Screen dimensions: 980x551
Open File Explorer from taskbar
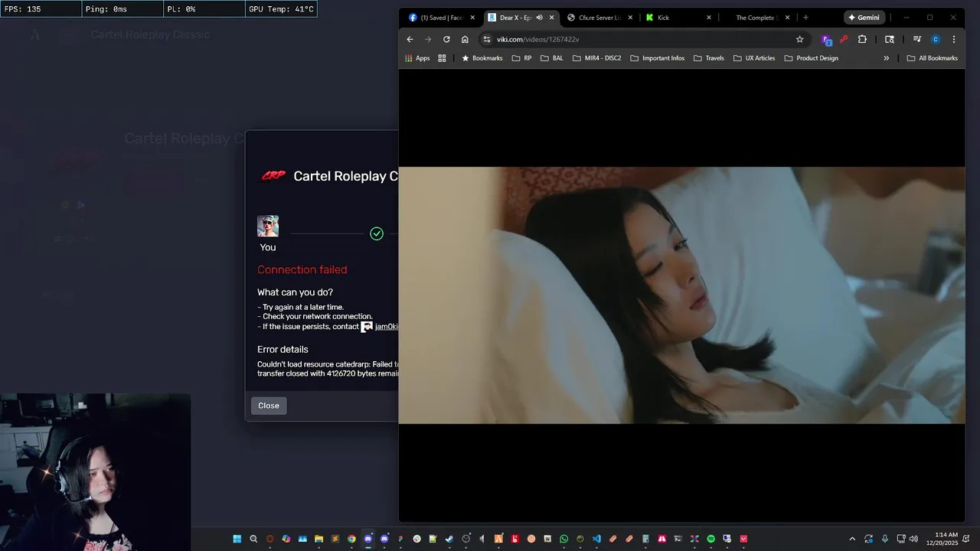[x=318, y=539]
